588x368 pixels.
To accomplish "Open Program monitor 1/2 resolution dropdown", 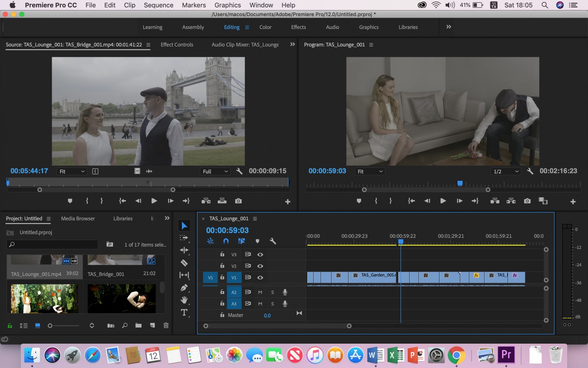I will (x=506, y=171).
